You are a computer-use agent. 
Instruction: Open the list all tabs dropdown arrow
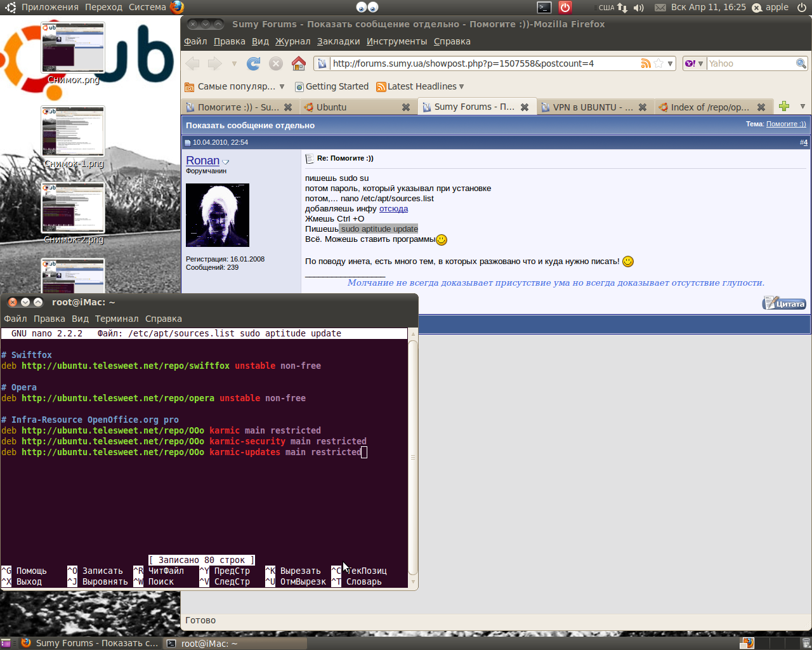802,107
